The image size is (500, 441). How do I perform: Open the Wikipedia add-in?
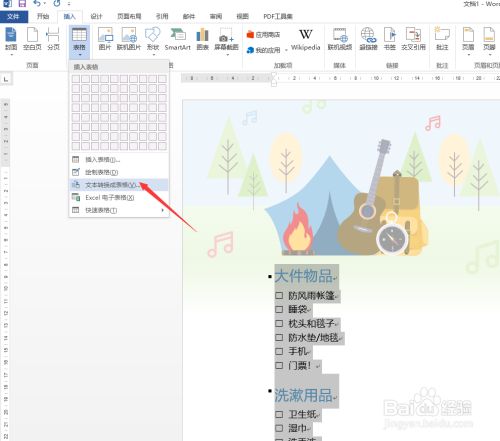[306, 39]
